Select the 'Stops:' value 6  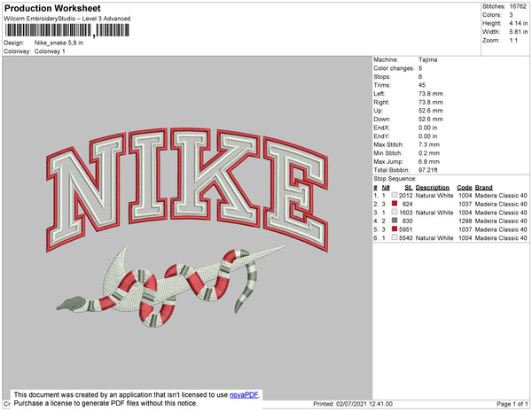coord(420,76)
